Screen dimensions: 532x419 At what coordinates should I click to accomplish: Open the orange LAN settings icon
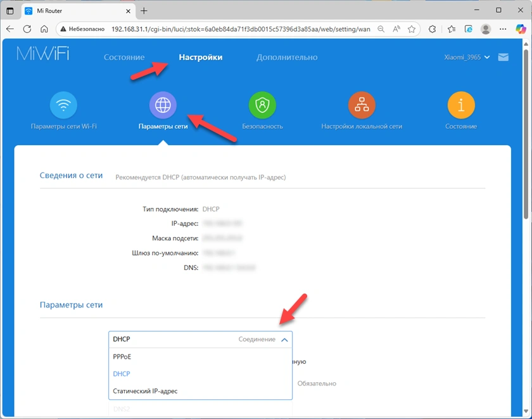tap(362, 105)
